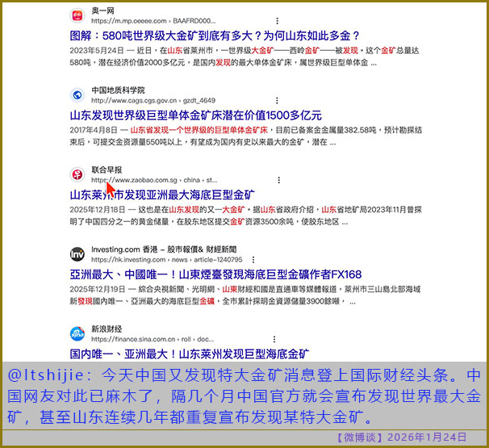
Task: Open the 图解：580吨世界级大金矿 article link
Action: point(215,36)
